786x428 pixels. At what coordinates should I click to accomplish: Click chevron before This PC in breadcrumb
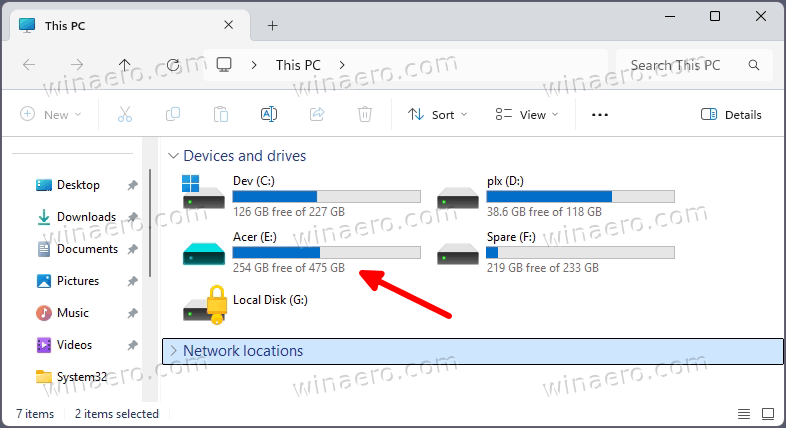(x=254, y=65)
